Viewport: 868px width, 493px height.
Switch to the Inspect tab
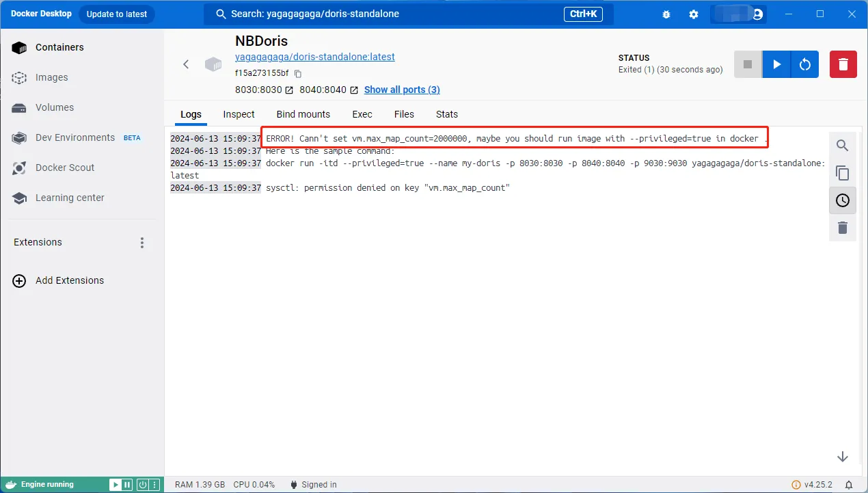pos(239,114)
